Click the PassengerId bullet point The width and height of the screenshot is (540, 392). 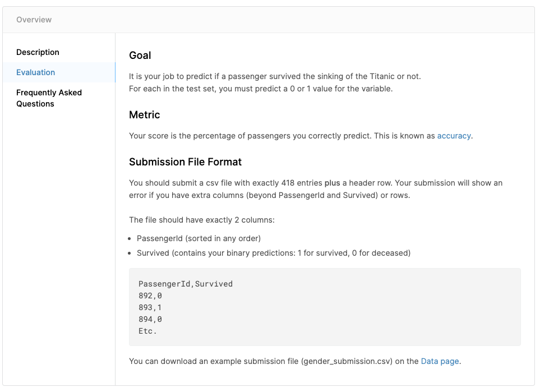point(199,238)
